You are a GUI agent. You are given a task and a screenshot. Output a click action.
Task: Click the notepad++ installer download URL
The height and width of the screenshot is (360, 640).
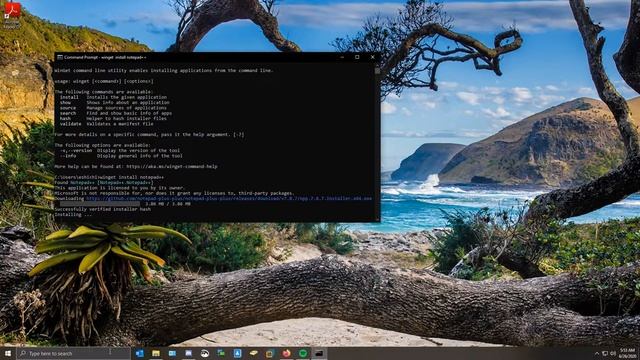[229, 199]
